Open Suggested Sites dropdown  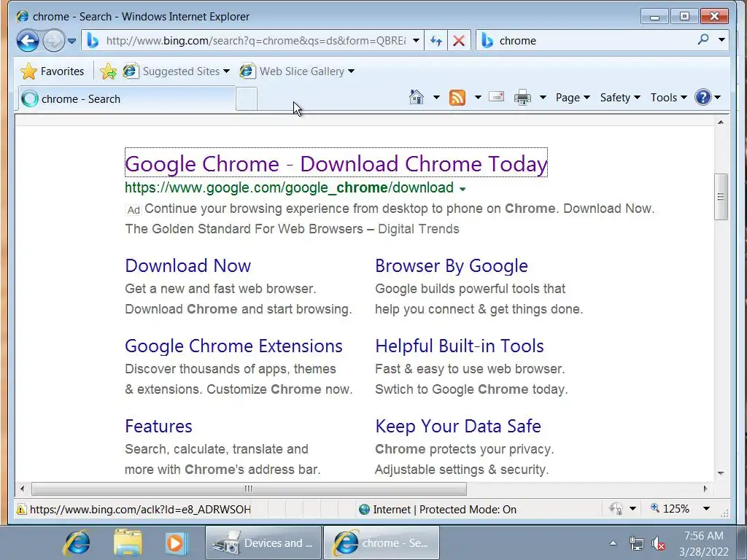pyautogui.click(x=177, y=71)
